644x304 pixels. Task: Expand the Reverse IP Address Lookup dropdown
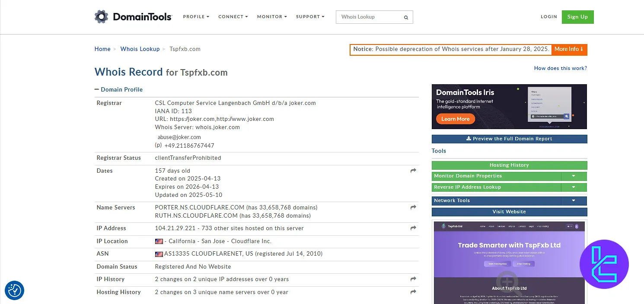(x=574, y=187)
